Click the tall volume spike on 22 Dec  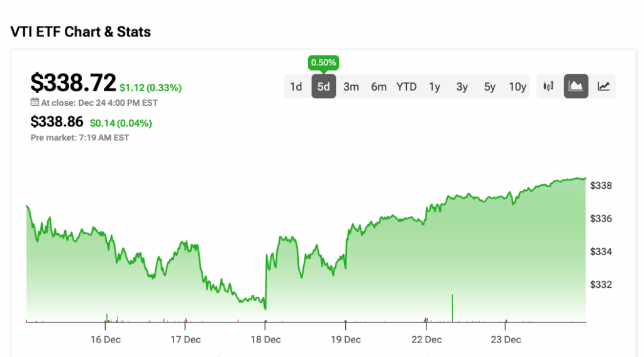[x=452, y=308]
